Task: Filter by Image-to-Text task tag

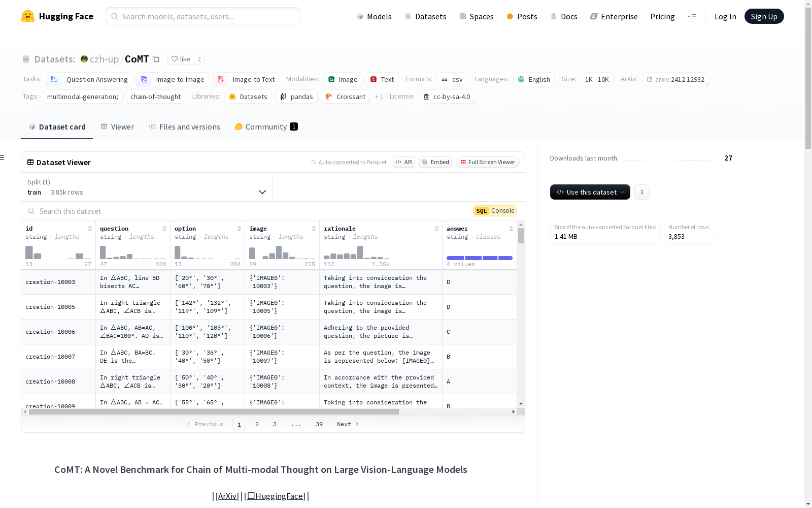Action: pyautogui.click(x=246, y=79)
